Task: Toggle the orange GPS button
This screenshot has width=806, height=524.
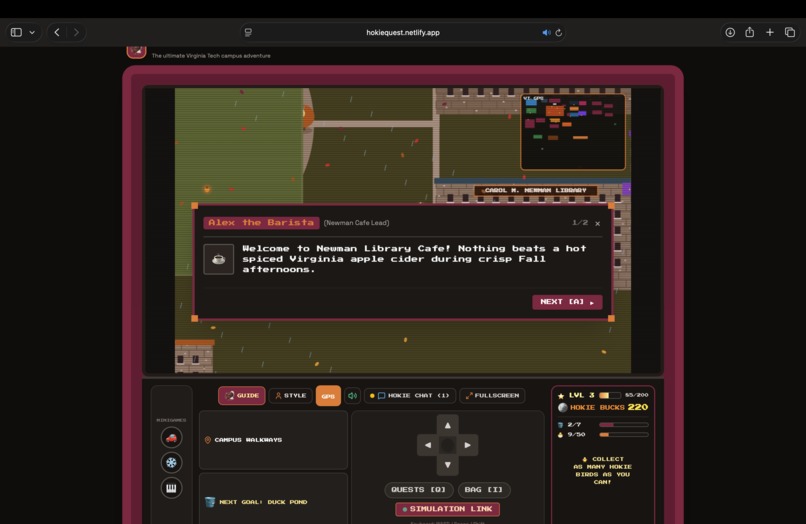Action: point(328,396)
